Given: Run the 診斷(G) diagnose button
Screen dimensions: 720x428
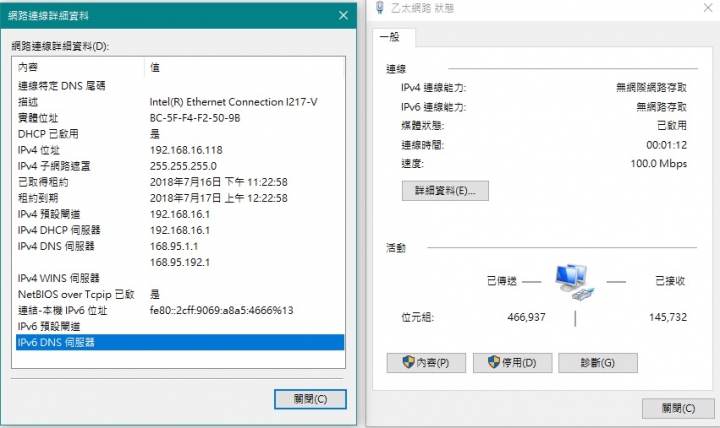Looking at the screenshot, I should click(598, 363).
